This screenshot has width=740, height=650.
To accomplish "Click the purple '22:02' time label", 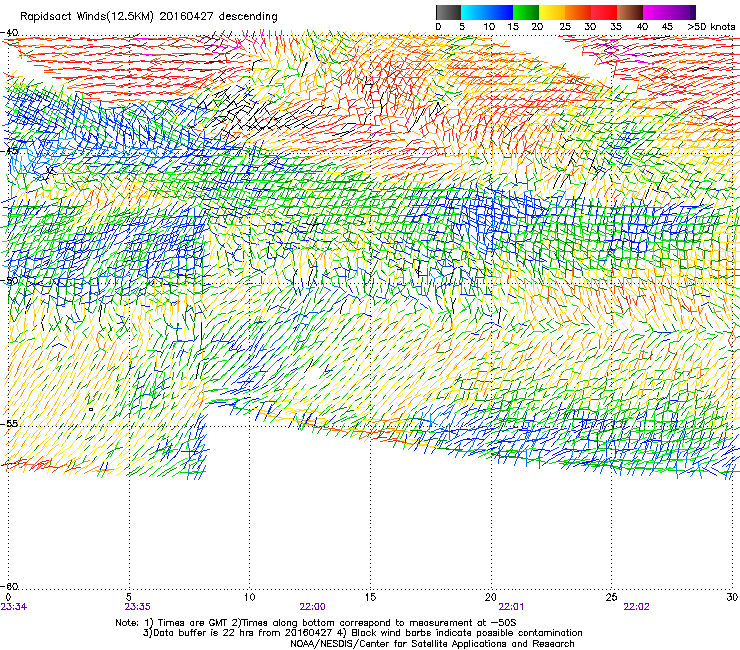I will (x=637, y=607).
